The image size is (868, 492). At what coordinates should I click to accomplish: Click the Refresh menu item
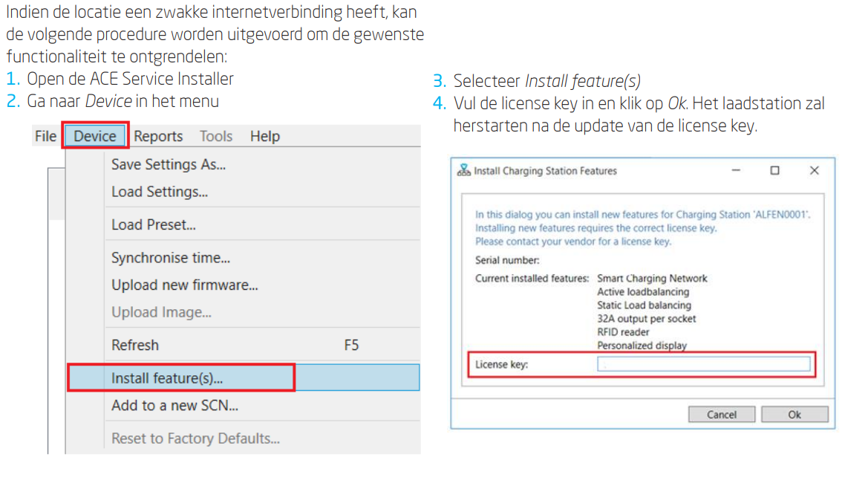point(135,346)
